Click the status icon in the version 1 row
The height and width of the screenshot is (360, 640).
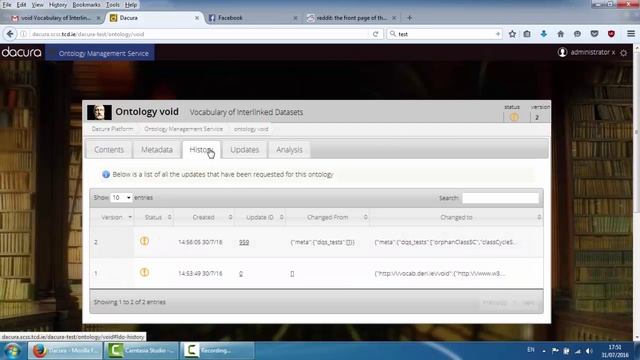144,272
